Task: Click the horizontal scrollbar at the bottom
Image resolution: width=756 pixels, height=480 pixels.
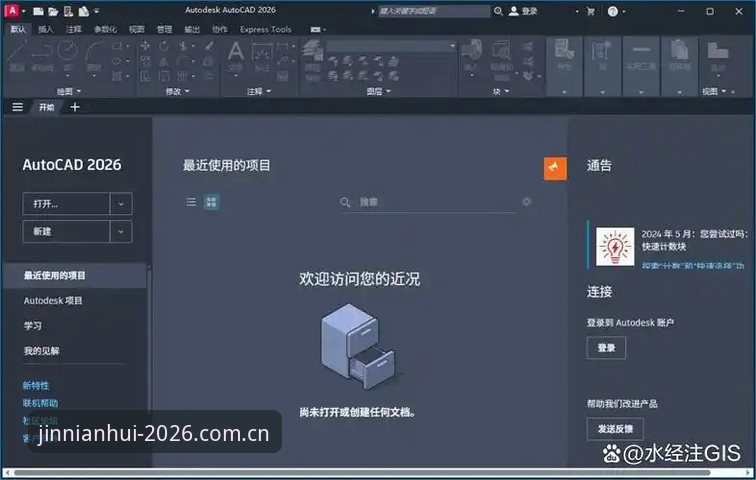Action: pyautogui.click(x=362, y=472)
